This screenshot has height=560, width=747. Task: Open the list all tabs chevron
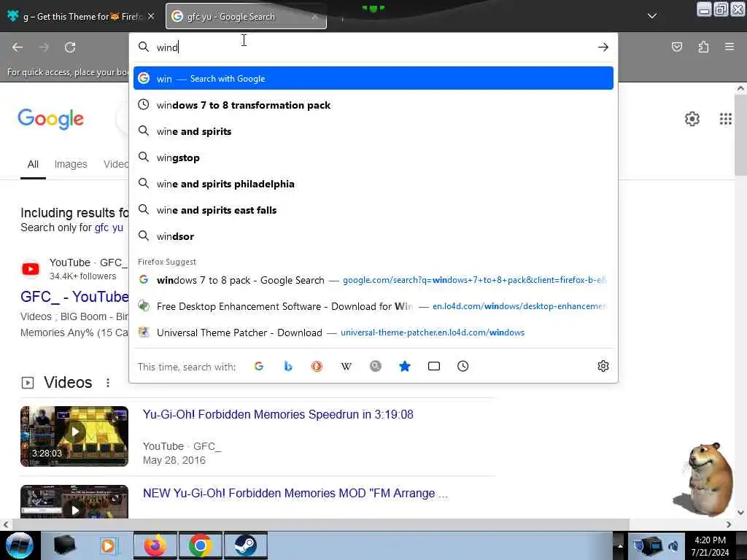pos(652,16)
